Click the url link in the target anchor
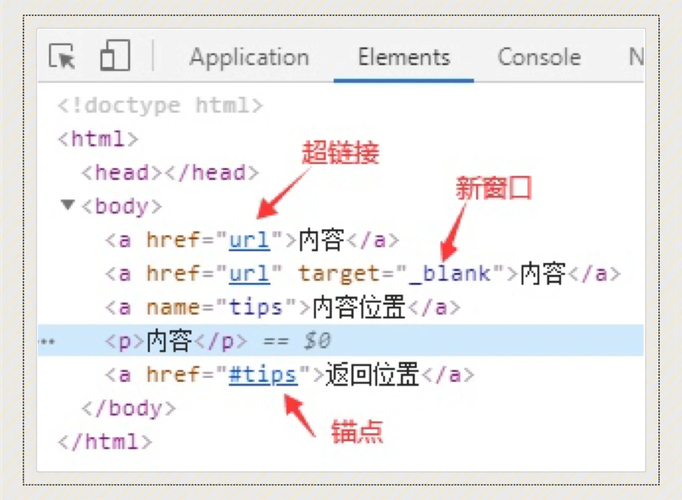This screenshot has height=500, width=682. click(250, 273)
